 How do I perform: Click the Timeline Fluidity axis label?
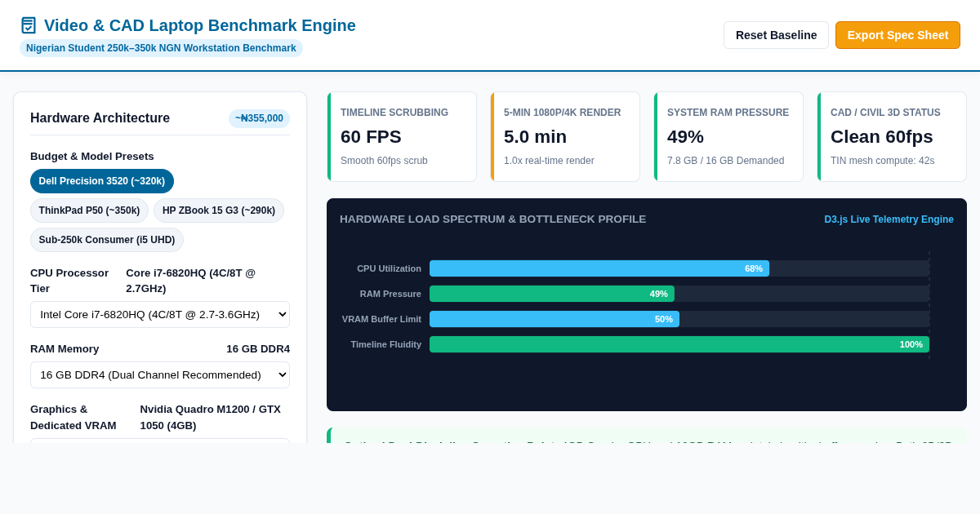[386, 344]
